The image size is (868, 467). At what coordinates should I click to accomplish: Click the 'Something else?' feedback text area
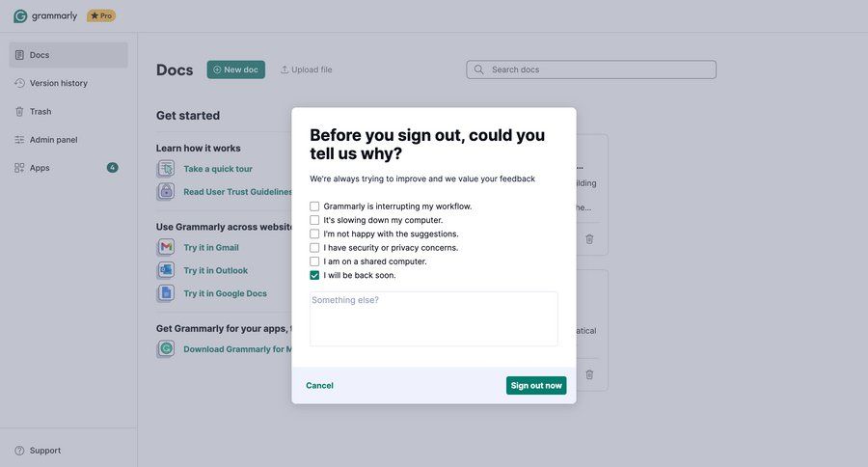tap(433, 318)
